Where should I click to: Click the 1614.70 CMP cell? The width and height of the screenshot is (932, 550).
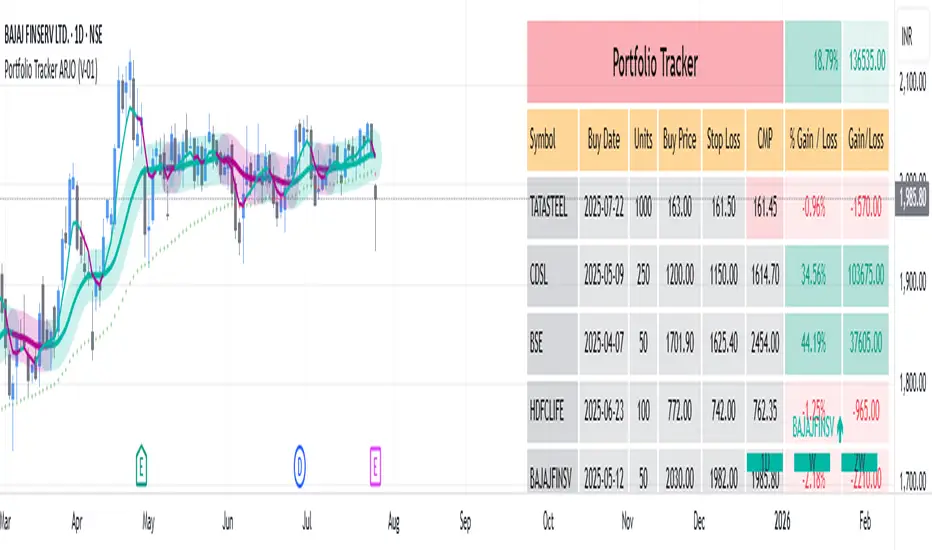765,275
